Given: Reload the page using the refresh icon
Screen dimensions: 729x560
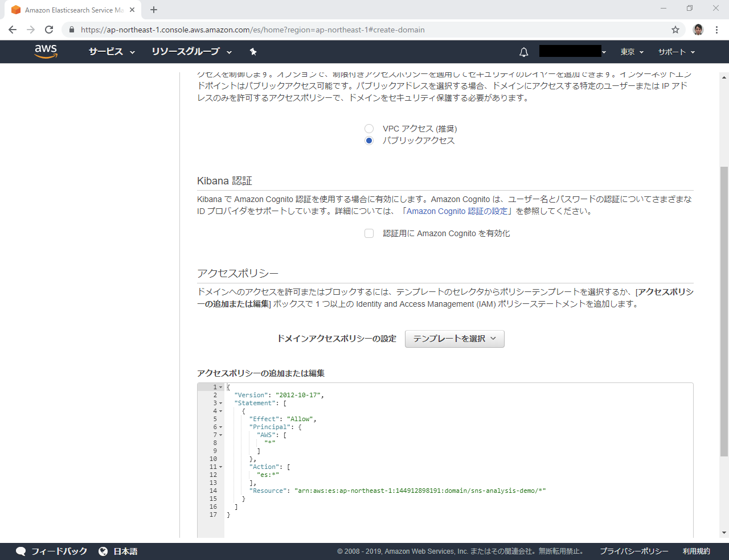Looking at the screenshot, I should 49,30.
